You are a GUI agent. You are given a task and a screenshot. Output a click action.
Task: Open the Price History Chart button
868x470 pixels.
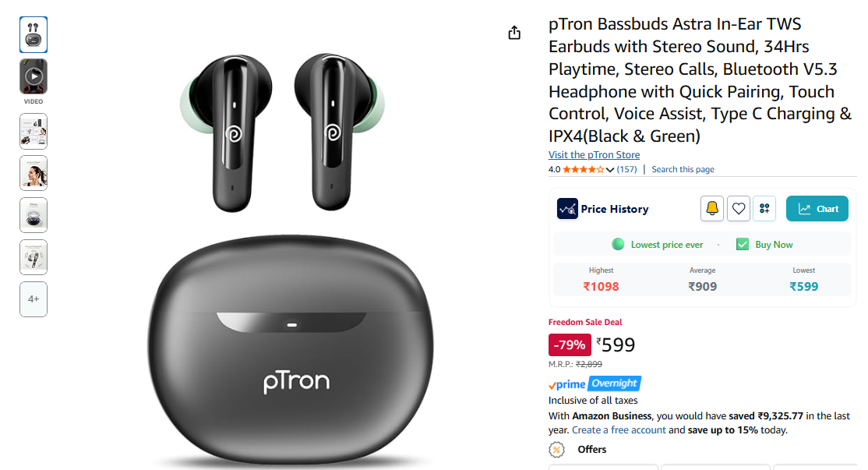pyautogui.click(x=817, y=209)
